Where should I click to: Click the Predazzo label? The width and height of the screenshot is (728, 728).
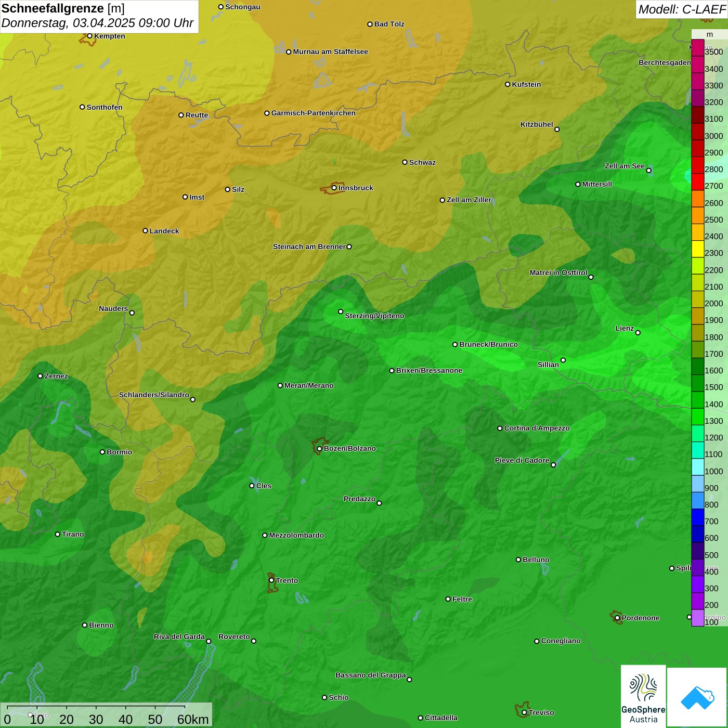pos(360,499)
